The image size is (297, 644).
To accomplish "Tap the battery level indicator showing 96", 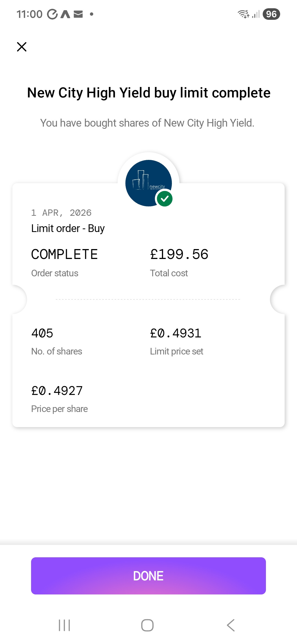I will [x=271, y=14].
